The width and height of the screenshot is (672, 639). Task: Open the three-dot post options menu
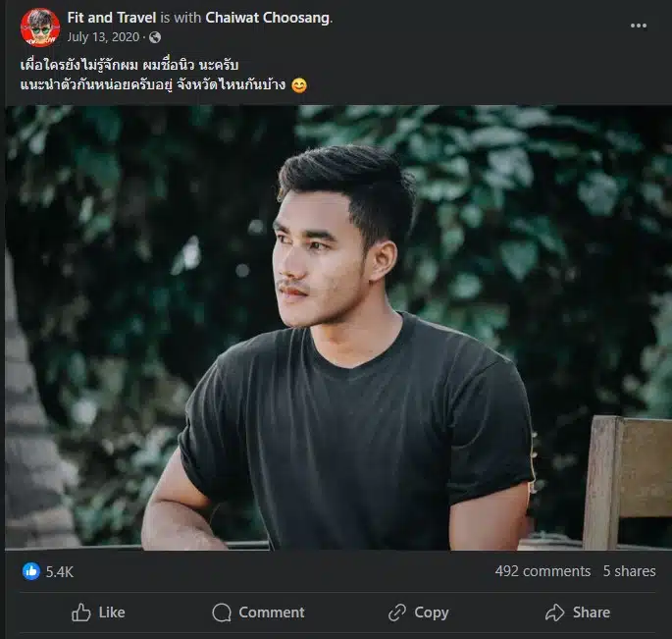(639, 26)
